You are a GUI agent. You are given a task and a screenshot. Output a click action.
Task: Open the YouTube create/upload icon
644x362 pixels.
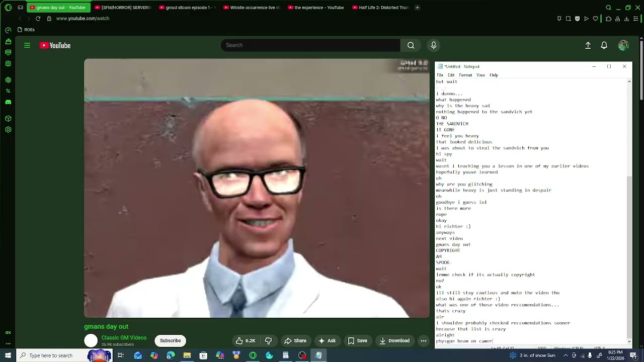tap(588, 45)
